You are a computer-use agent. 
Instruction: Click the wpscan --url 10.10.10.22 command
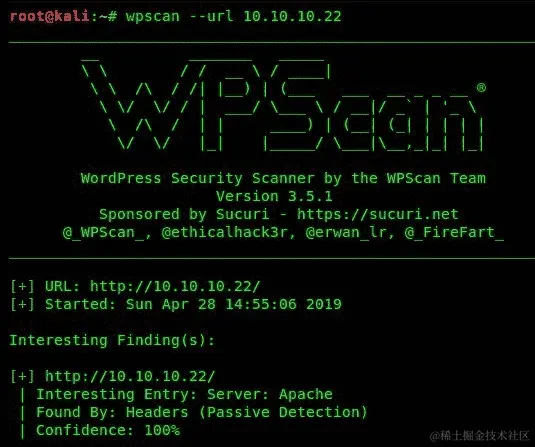tap(233, 16)
